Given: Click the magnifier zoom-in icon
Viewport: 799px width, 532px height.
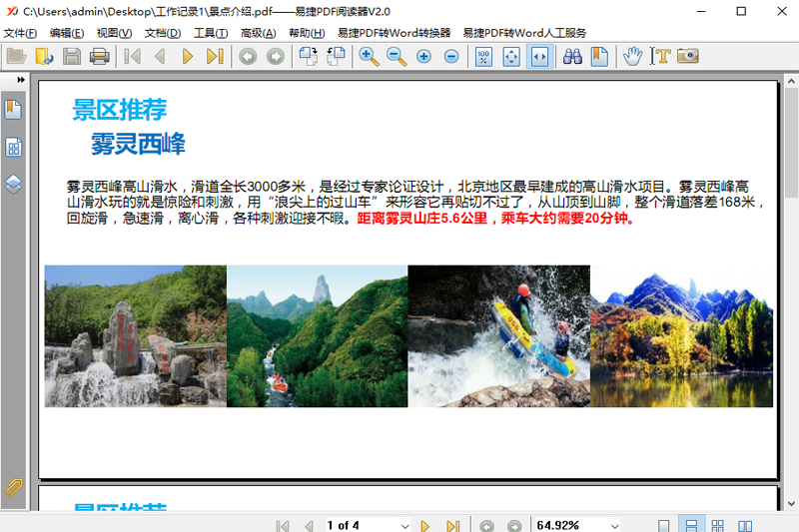Looking at the screenshot, I should pos(370,56).
